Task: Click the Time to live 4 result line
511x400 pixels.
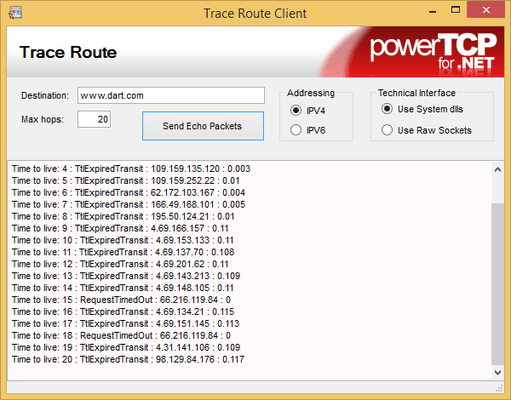Action: [x=131, y=169]
